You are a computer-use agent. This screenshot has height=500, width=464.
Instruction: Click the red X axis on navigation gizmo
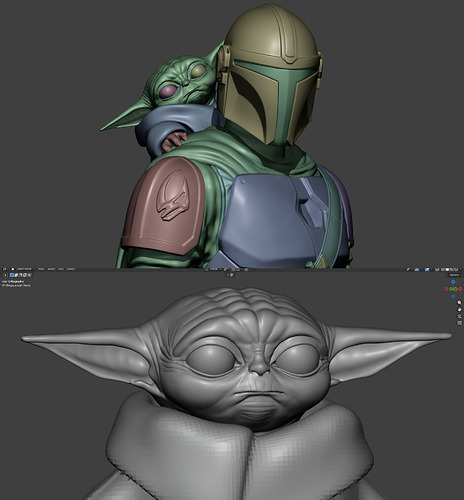[x=460, y=289]
